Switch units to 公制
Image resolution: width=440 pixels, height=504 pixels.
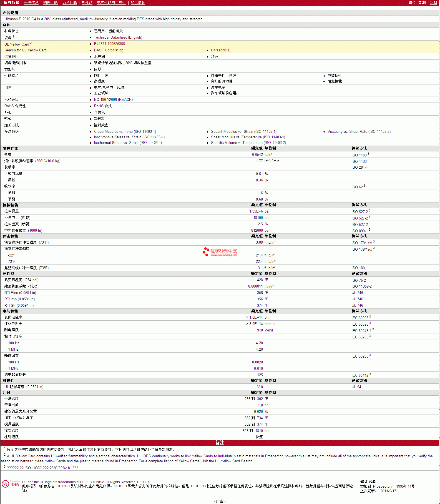[x=433, y=3]
